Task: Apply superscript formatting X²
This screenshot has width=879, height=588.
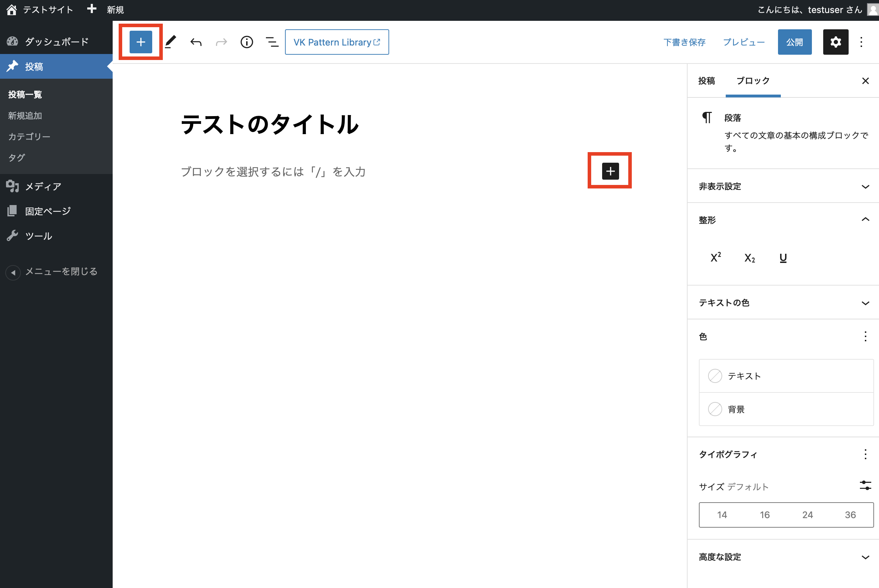Action: click(x=715, y=258)
